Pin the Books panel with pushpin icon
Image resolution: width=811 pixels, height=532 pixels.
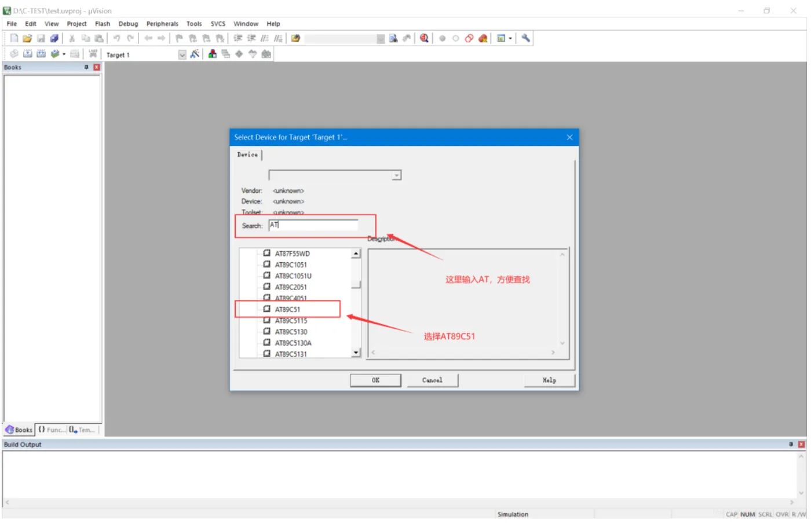point(86,67)
